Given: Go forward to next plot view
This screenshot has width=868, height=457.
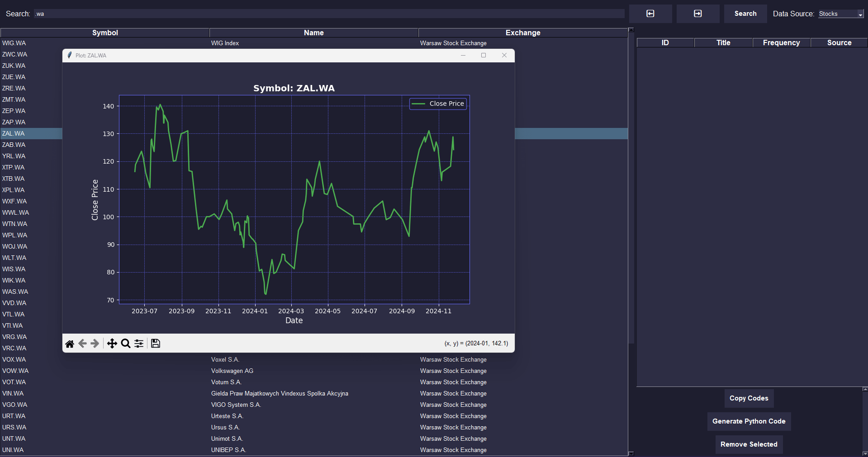Looking at the screenshot, I should (95, 344).
